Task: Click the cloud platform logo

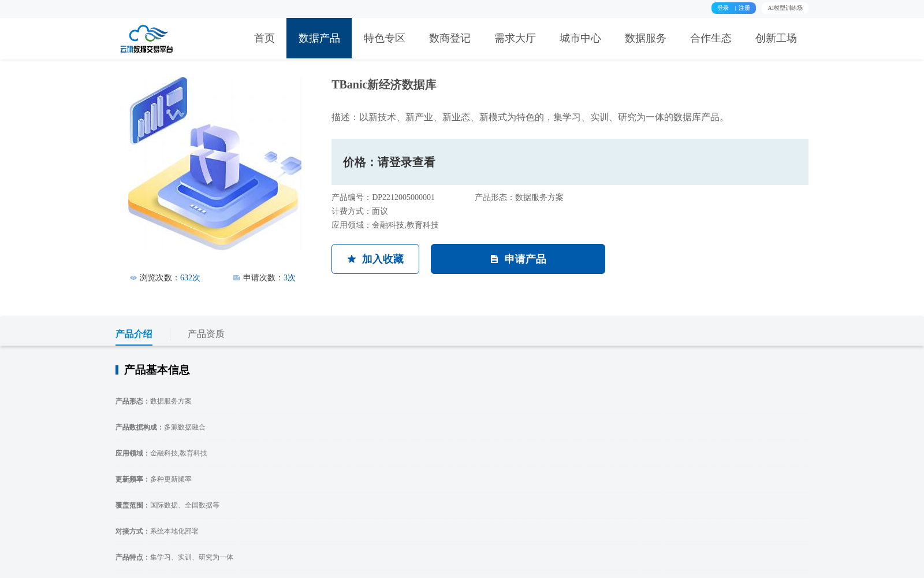Action: (x=147, y=39)
